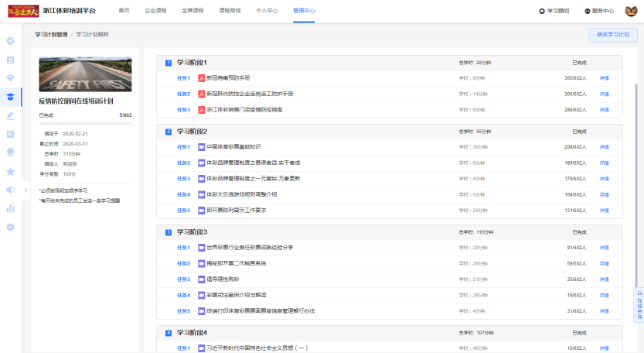Click the number 2 badge of 学习阶段2
The height and width of the screenshot is (353, 644).
tap(169, 132)
